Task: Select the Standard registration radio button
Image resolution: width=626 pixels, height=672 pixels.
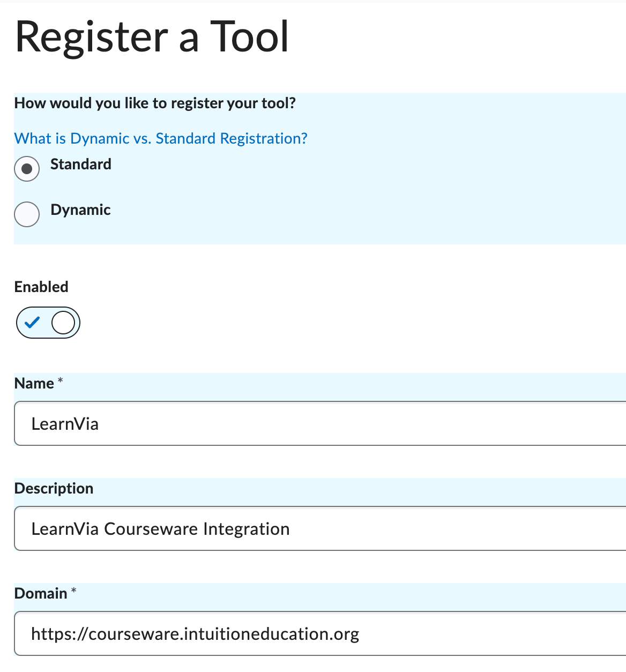Action: (27, 169)
